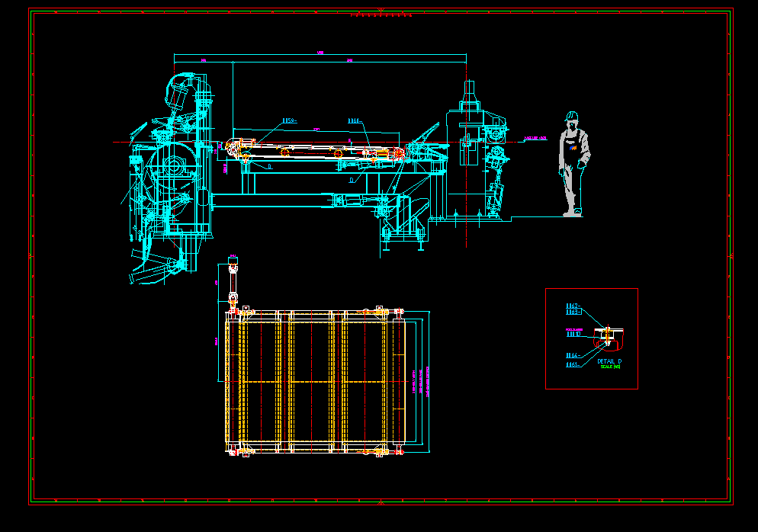Pick the overall top dimension line of side view
The height and width of the screenshot is (532, 758).
pos(320,55)
